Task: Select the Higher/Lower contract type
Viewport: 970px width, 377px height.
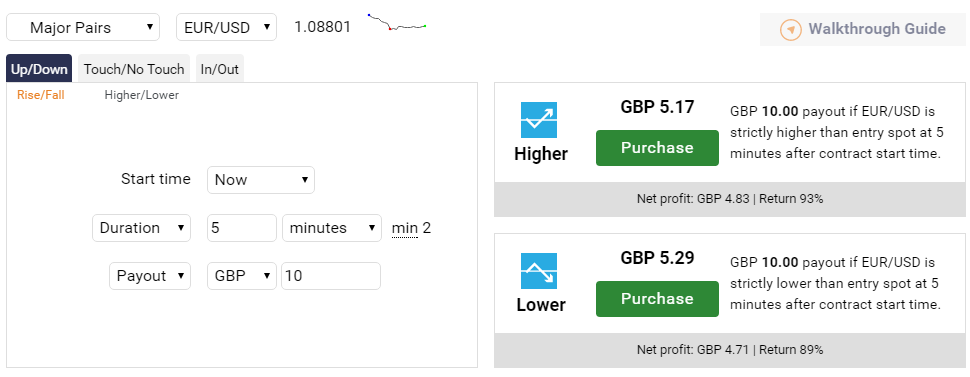Action: click(142, 95)
